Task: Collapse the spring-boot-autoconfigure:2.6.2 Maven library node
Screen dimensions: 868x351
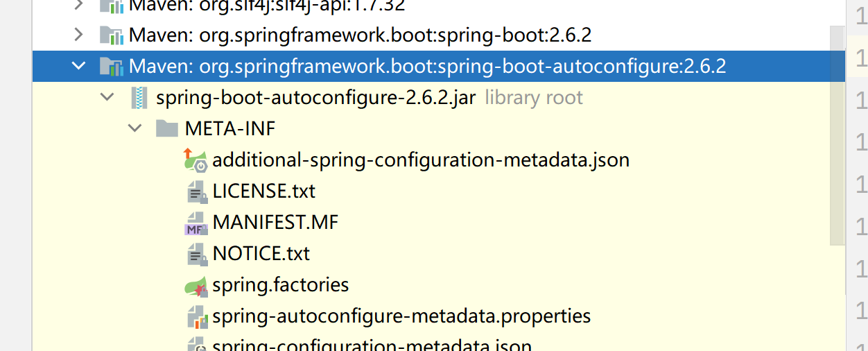Action: pyautogui.click(x=78, y=66)
